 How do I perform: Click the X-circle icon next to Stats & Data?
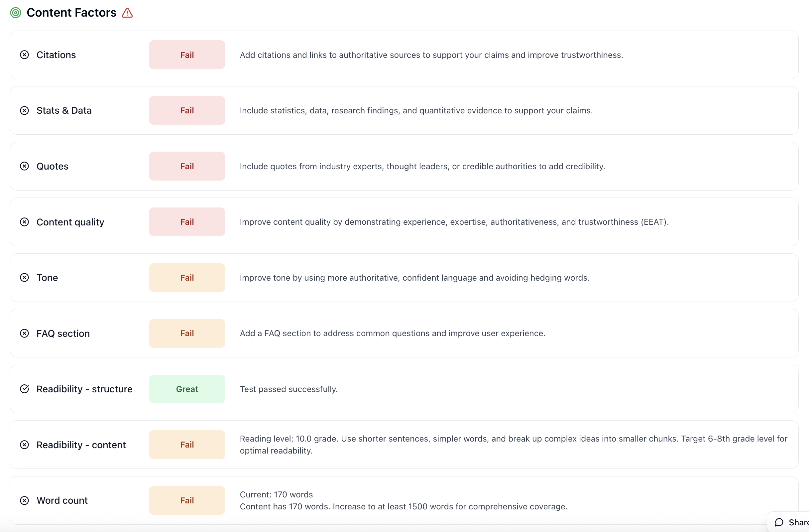(25, 110)
